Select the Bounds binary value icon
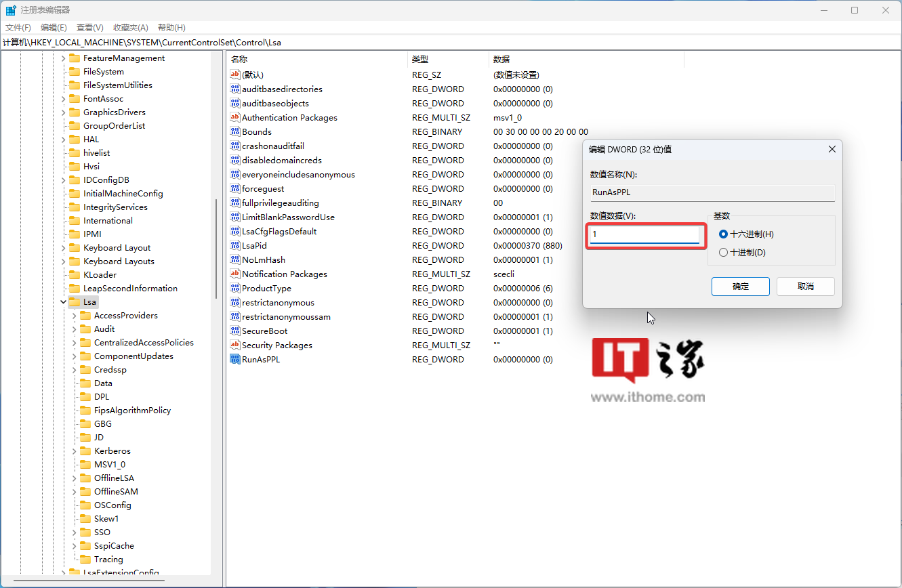902x588 pixels. click(x=235, y=131)
